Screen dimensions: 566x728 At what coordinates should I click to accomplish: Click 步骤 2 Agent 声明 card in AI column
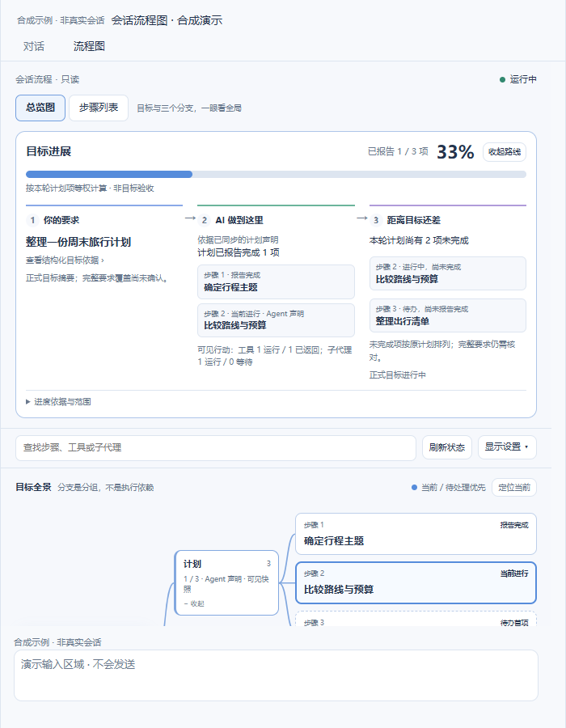click(276, 320)
